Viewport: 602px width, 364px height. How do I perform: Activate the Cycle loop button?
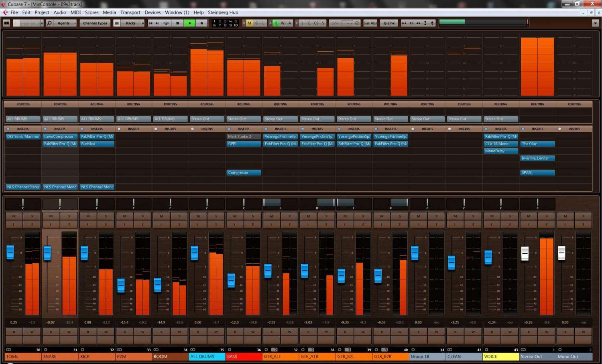tap(166, 23)
